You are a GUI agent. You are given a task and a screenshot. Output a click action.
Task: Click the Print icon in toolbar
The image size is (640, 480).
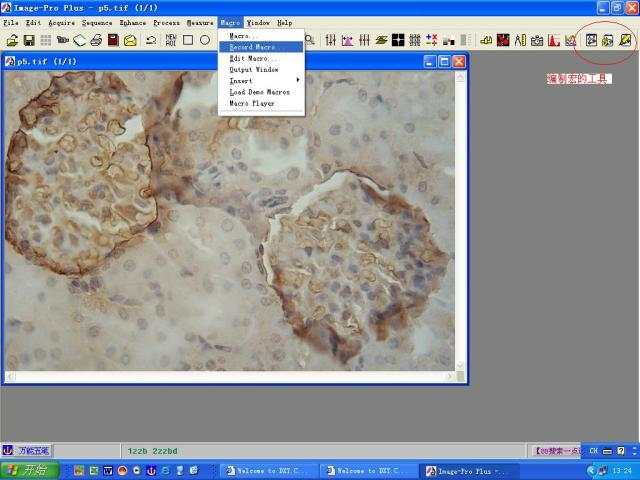tap(96, 40)
